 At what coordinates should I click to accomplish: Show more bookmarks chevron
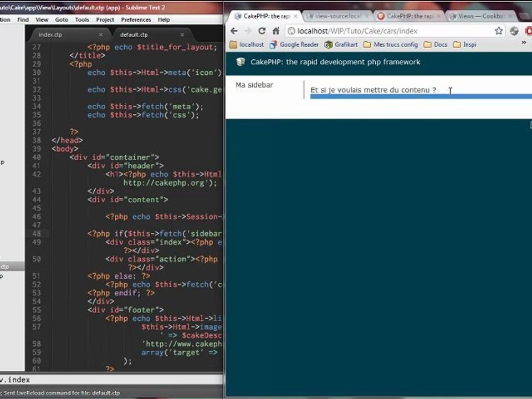click(524, 43)
